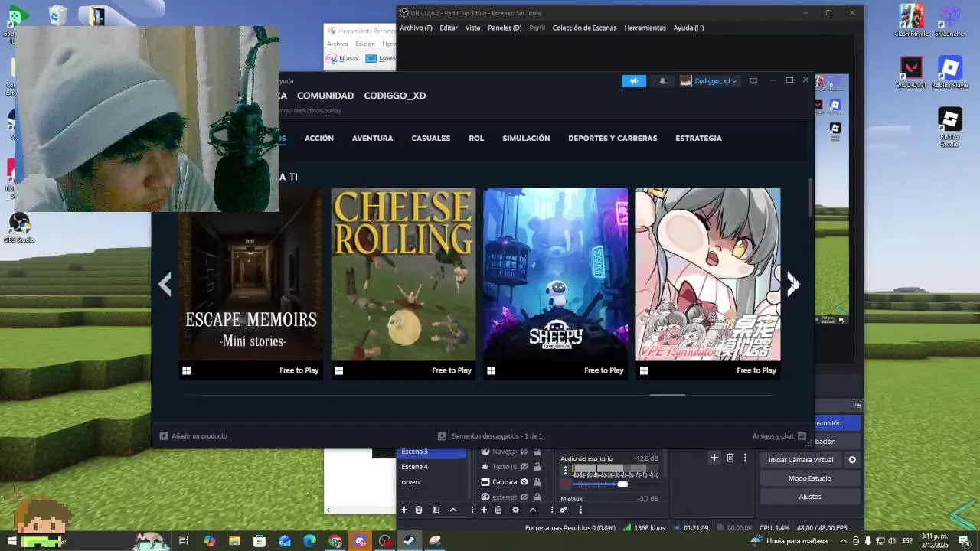This screenshot has width=980, height=551.
Task: Open OBS Ajustes button
Action: pyautogui.click(x=810, y=497)
